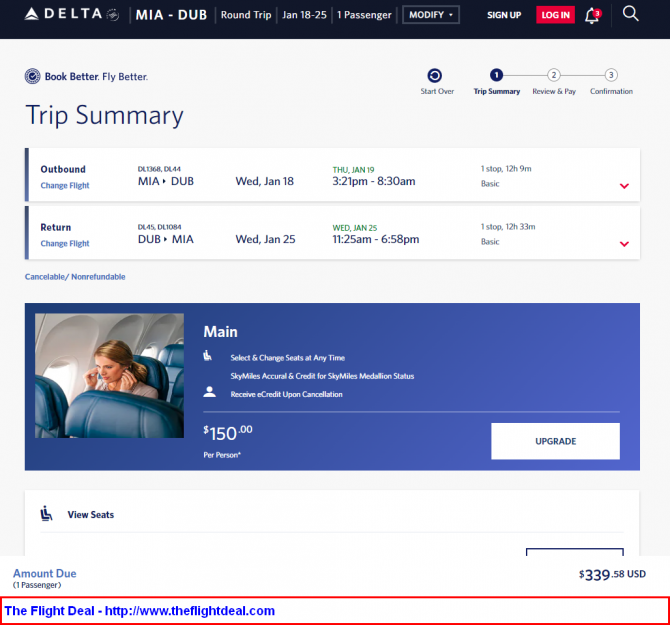This screenshot has width=670, height=625.
Task: Open the Cancelable/Nonrefundable link
Action: point(75,277)
